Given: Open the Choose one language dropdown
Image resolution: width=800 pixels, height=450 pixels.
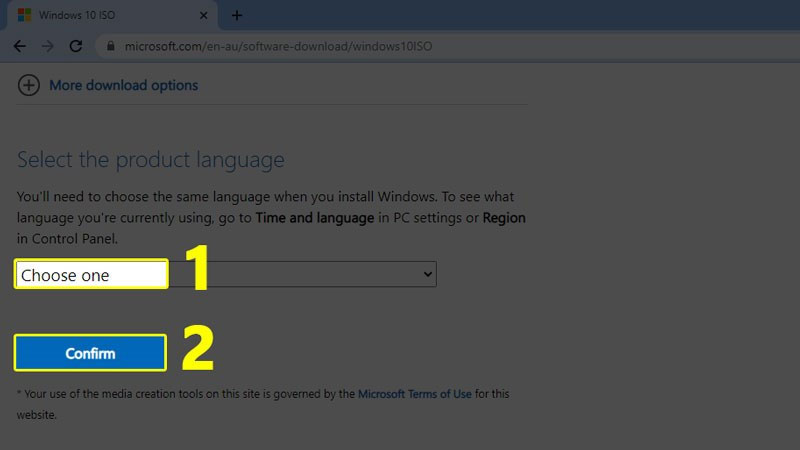Looking at the screenshot, I should [226, 274].
